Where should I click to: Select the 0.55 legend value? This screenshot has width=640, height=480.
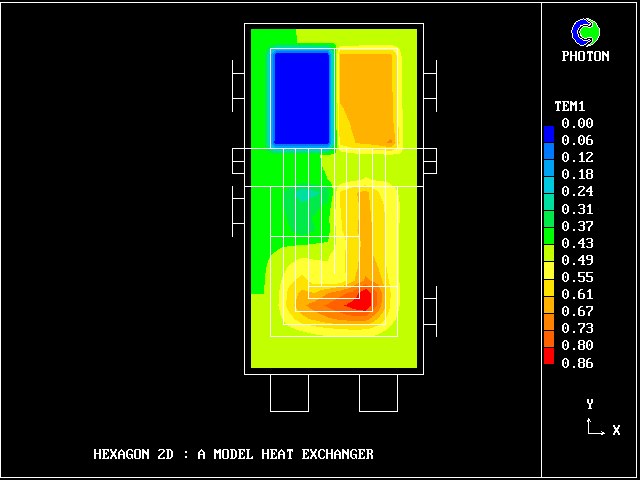pyautogui.click(x=577, y=277)
